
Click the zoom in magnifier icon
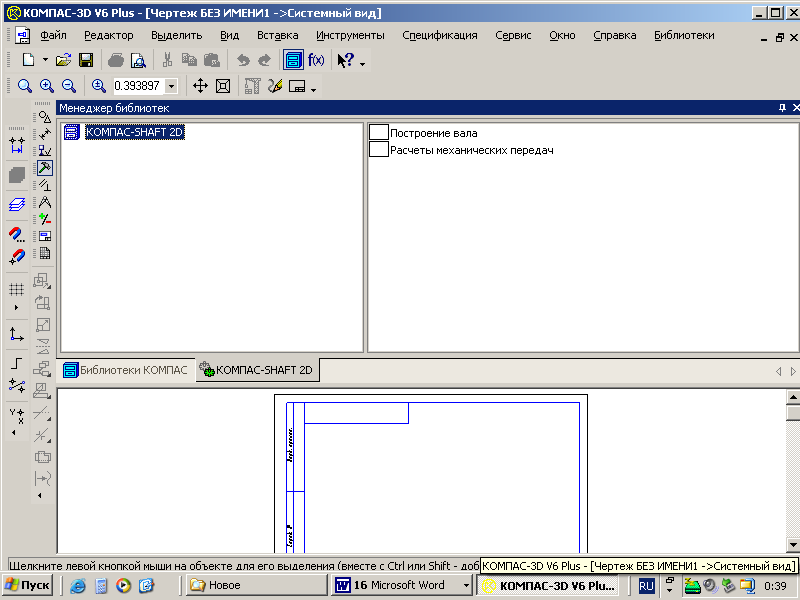47,86
